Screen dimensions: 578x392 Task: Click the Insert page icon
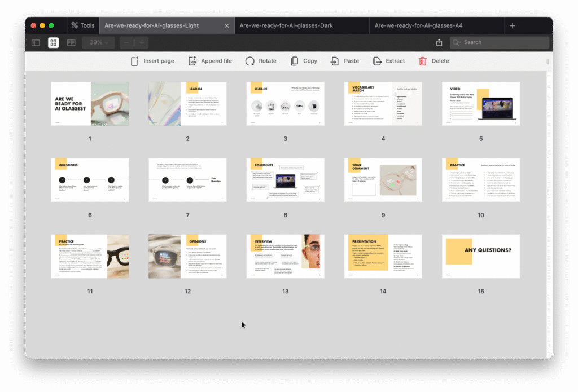pyautogui.click(x=134, y=61)
